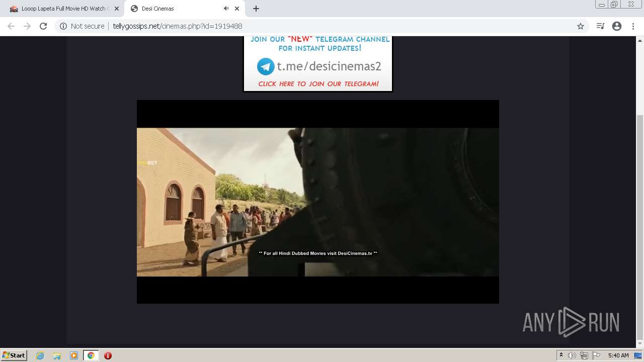The image size is (644, 362).
Task: Click here to join our Telegram
Action: point(318,84)
